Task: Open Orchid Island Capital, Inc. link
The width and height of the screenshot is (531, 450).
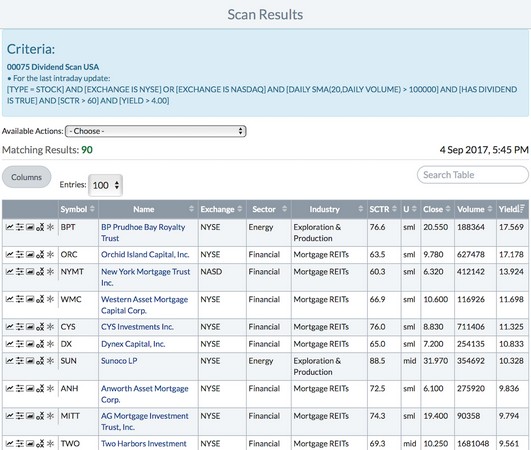Action: [x=145, y=255]
